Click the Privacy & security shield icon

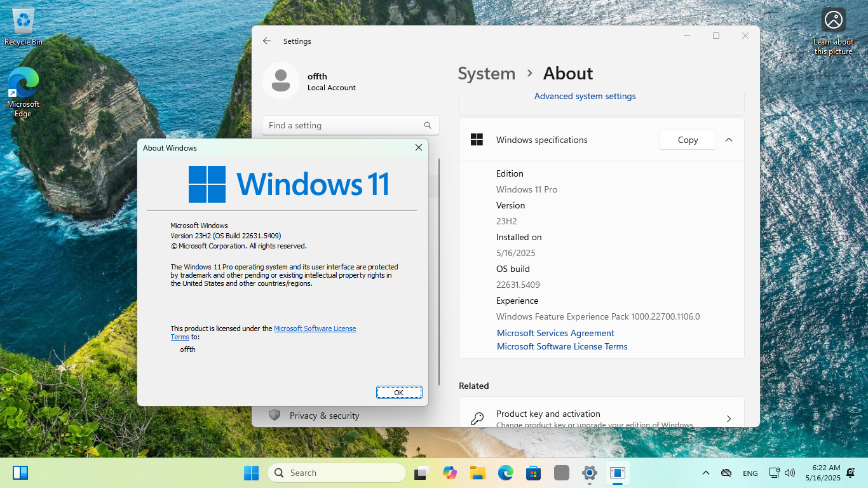coord(275,416)
